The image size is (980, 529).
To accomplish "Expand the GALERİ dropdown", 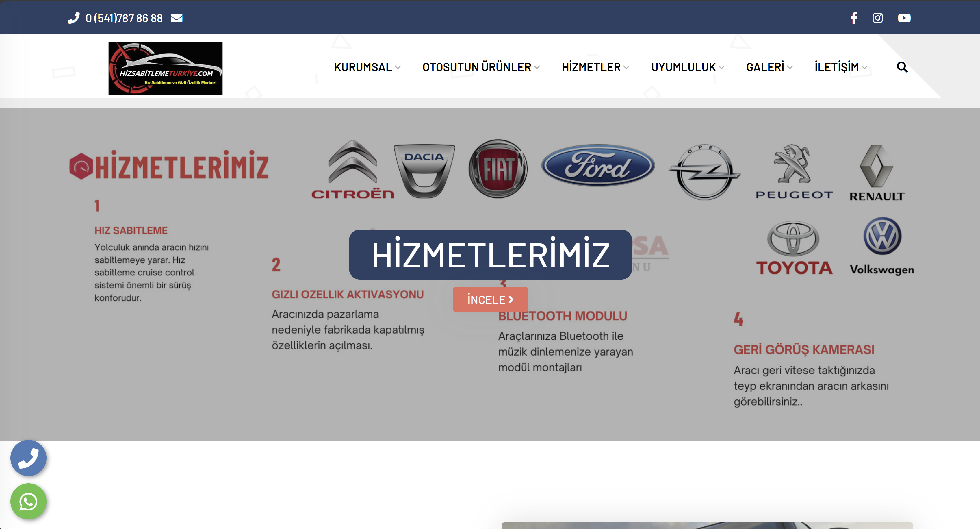I will point(766,67).
